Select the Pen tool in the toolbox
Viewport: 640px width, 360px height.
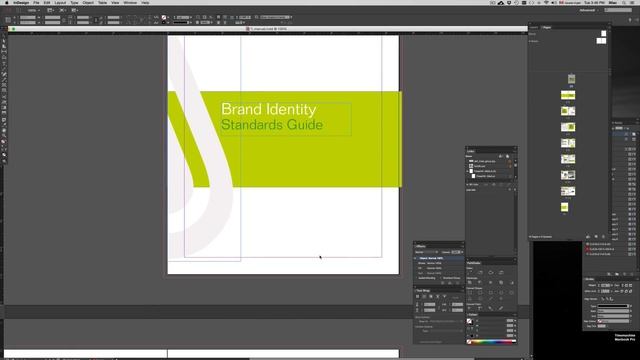(4, 74)
